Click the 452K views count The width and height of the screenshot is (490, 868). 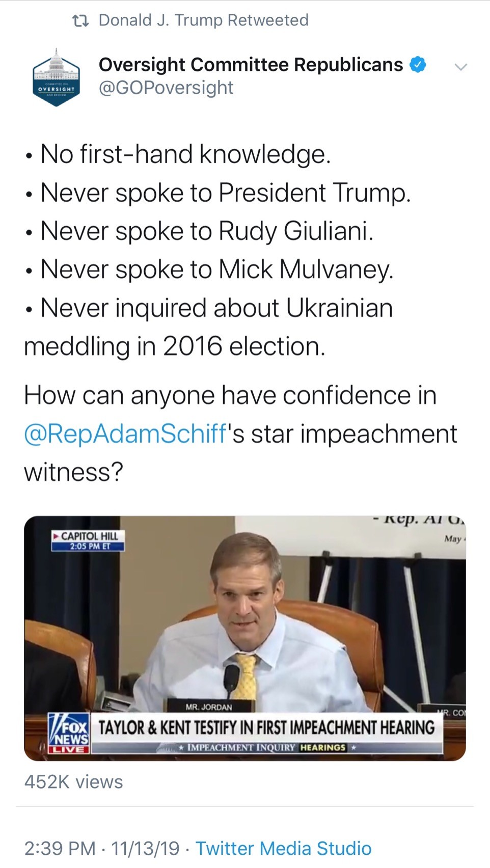74,782
